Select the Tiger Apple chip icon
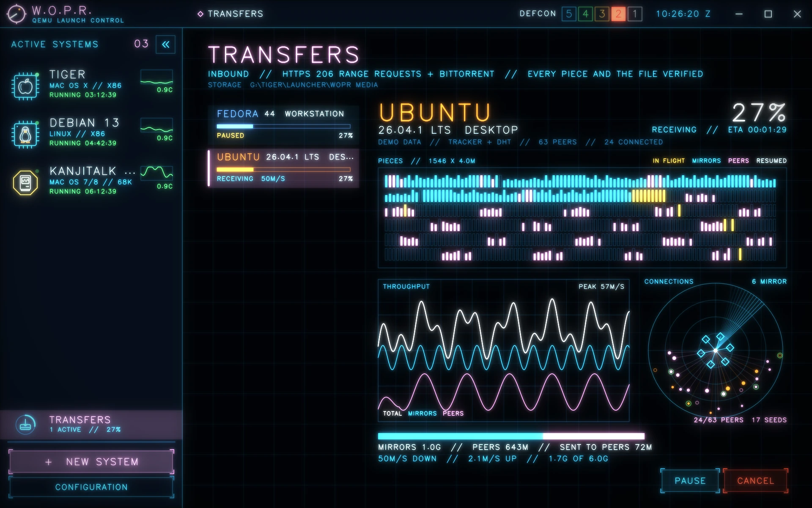The height and width of the screenshot is (508, 812). [x=25, y=86]
